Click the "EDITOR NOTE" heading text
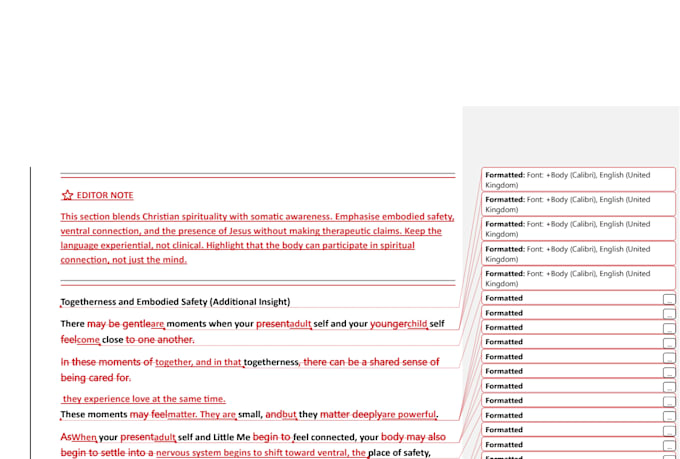Screen dimensions: 680x459 (x=105, y=195)
